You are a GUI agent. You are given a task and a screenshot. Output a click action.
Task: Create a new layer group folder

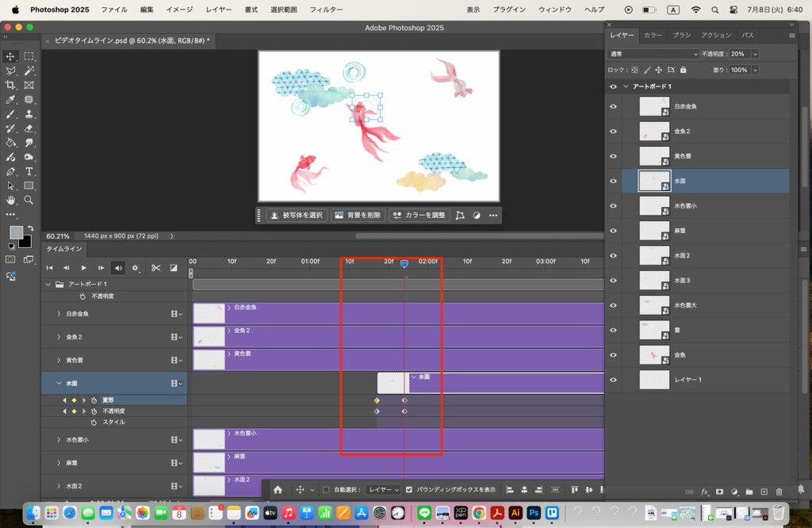(x=749, y=492)
